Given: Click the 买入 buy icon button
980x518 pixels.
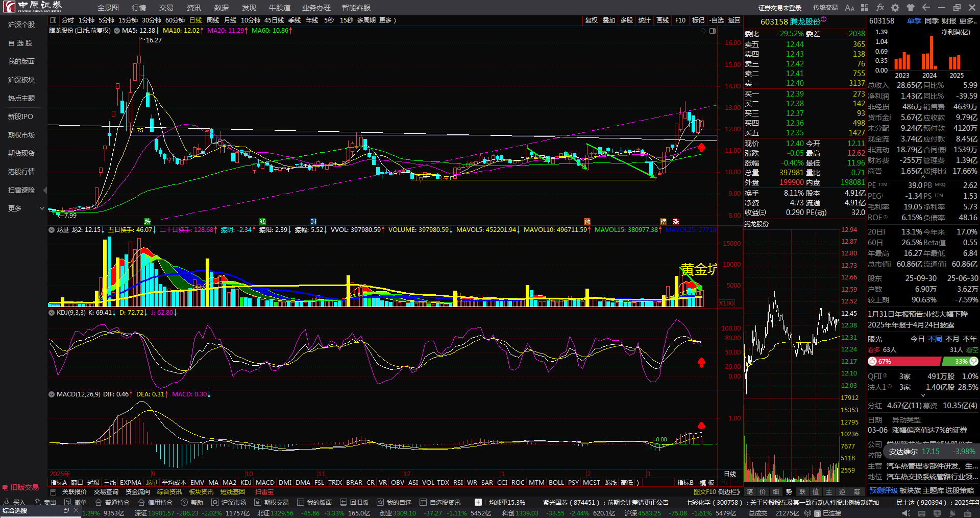Looking at the screenshot, I should (14, 502).
